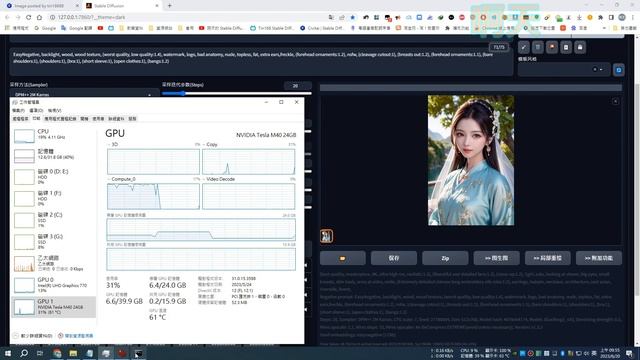Viewport: 640px width, 360px height.
Task: Close the Stable Diffusion browser tab
Action: 157,6
